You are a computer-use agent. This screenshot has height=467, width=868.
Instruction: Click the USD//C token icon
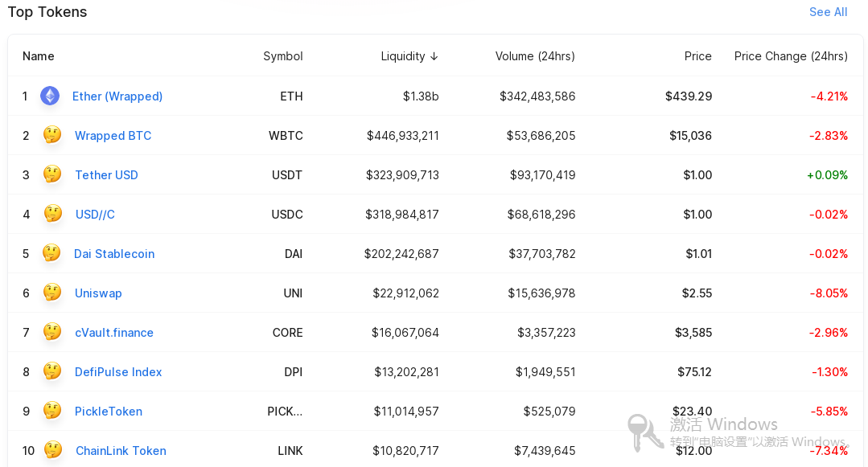(x=52, y=214)
